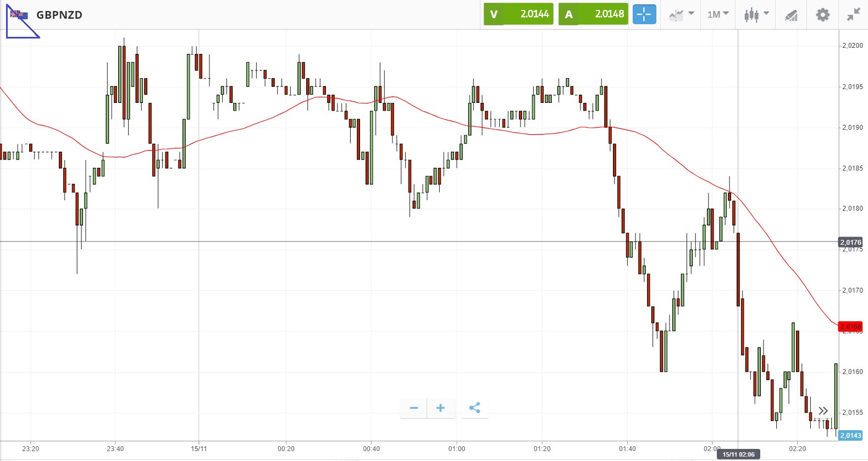Expand the candlestick chart type dropdown
Screen dimensions: 868x461
[756, 15]
